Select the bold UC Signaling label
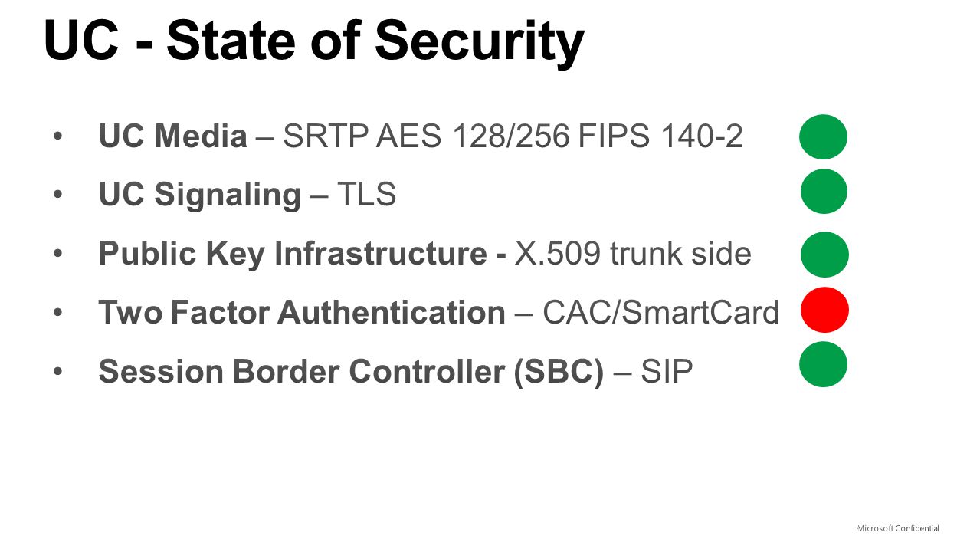The width and height of the screenshot is (980, 552). click(200, 195)
